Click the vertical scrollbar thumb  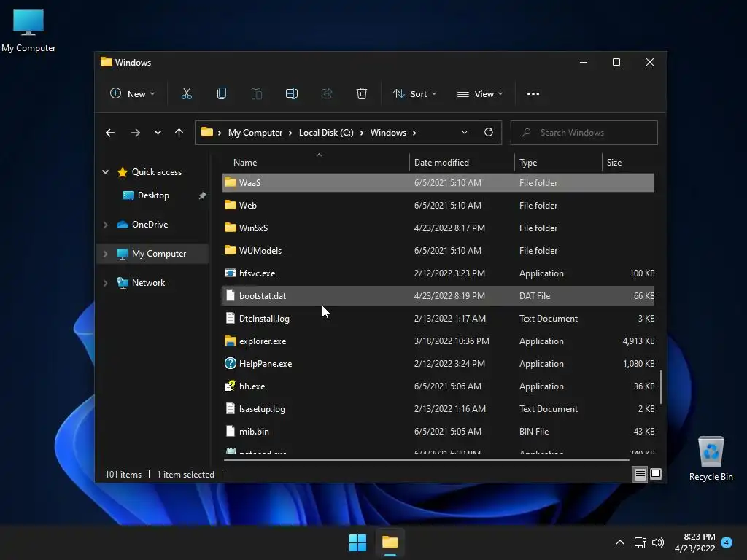(x=661, y=387)
